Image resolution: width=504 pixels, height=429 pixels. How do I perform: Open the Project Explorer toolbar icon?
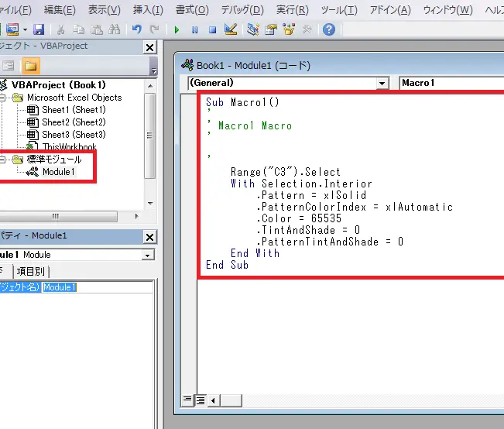click(x=253, y=29)
